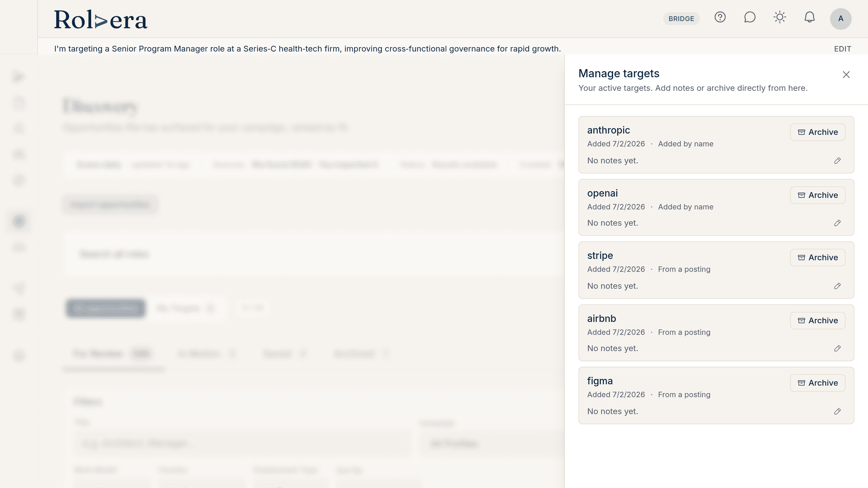The image size is (868, 488).
Task: Select the figma target name
Action: coord(600,381)
